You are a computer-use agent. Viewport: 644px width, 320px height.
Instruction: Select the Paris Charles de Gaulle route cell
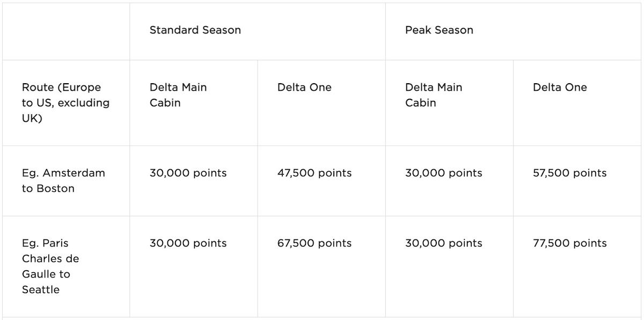[x=50, y=266]
